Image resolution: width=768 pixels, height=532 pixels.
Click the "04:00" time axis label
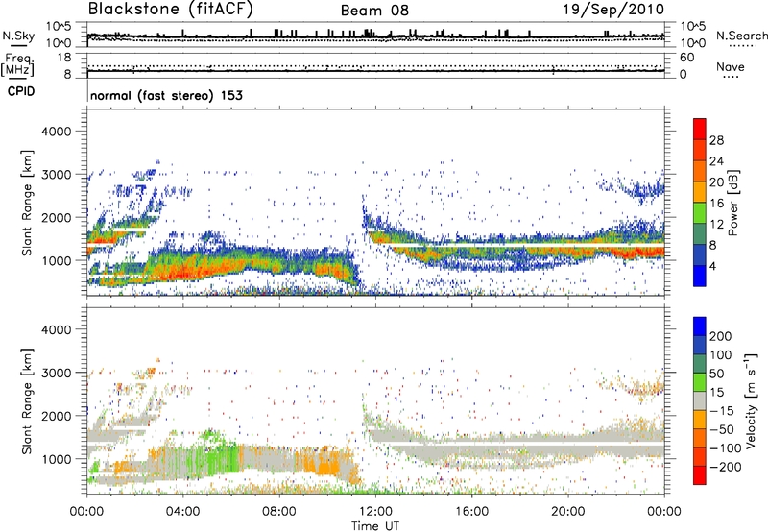[x=183, y=512]
